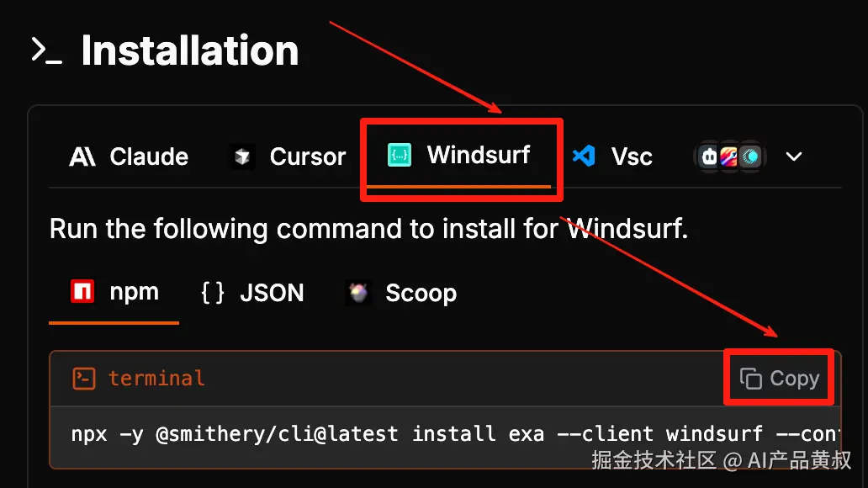Select the white robot client icon
868x488 pixels.
click(708, 156)
